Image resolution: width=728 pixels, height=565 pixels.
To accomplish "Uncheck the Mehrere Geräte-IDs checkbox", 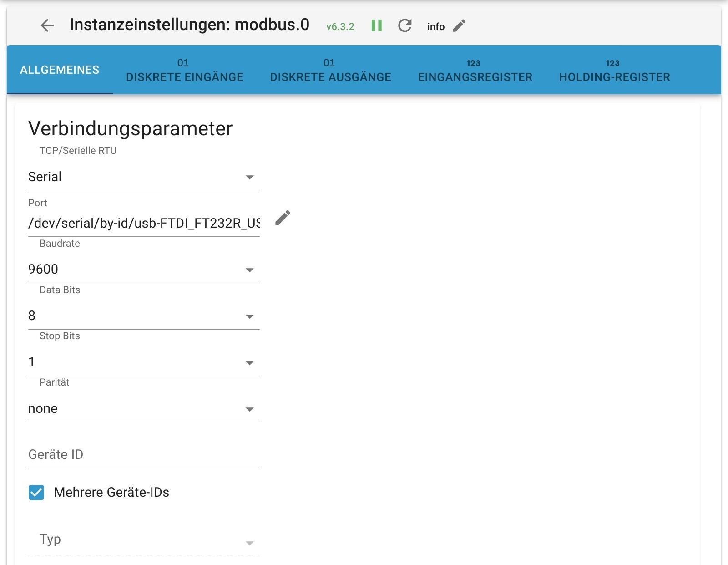I will point(36,492).
